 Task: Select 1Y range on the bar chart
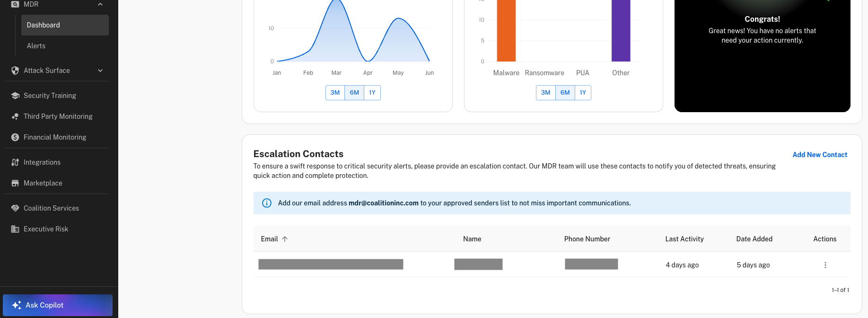pyautogui.click(x=583, y=93)
